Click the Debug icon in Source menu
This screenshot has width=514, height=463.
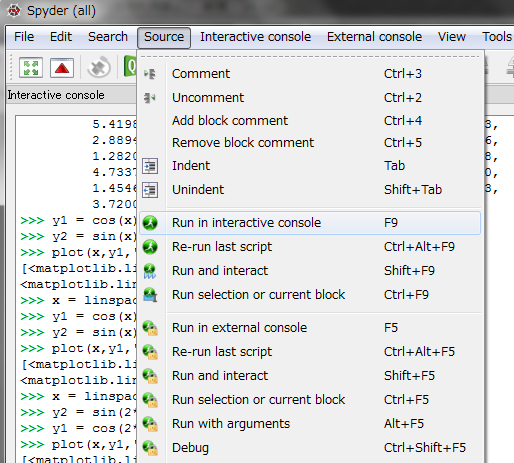150,448
